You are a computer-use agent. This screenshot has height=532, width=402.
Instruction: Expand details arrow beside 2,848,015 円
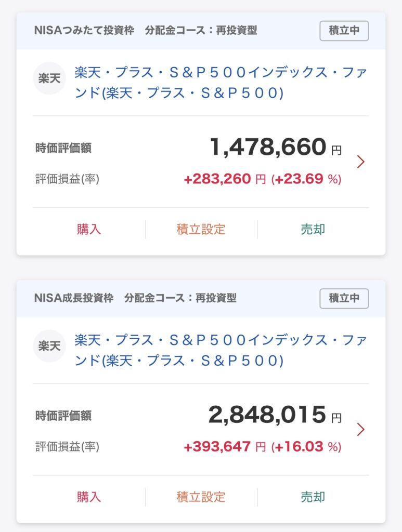click(361, 429)
